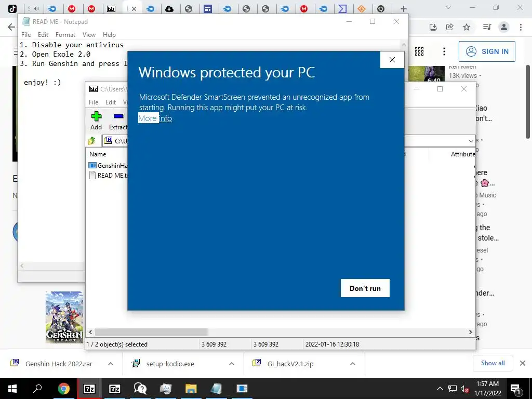Viewport: 532px width, 399px height.
Task: Open Chrome profile avatar icon
Action: [504, 27]
